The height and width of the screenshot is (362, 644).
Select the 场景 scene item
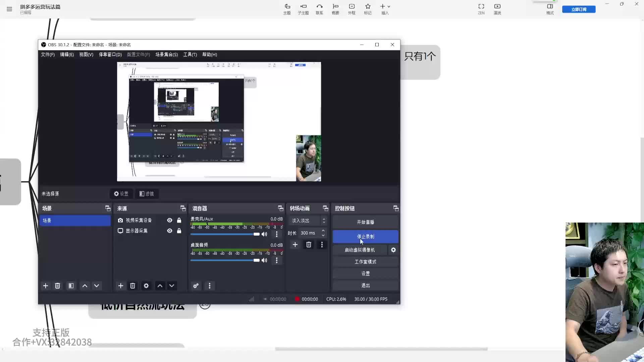pos(75,221)
